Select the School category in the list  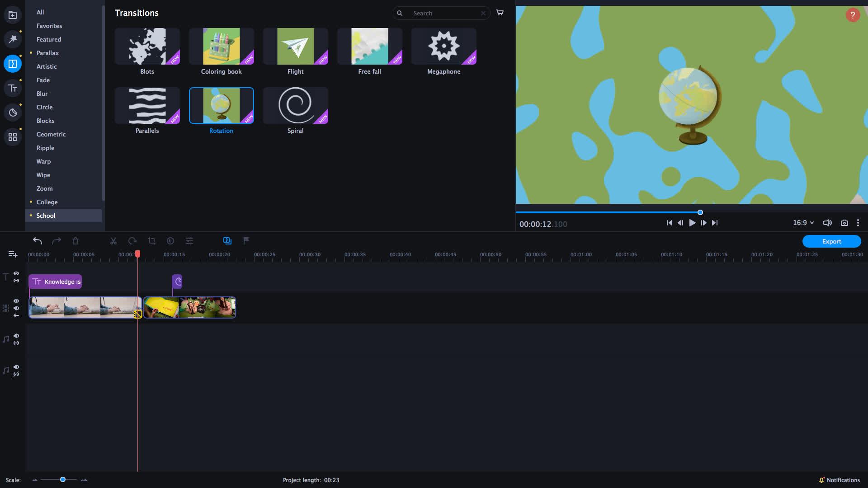tap(46, 216)
